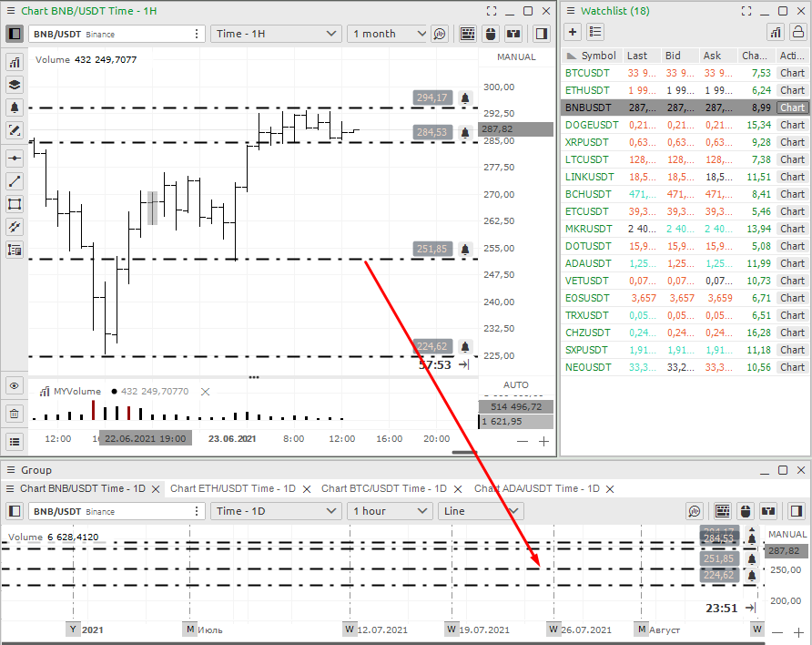Image resolution: width=812 pixels, height=645 pixels.
Task: Toggle the left panel in 1H chart
Action: tap(15, 34)
